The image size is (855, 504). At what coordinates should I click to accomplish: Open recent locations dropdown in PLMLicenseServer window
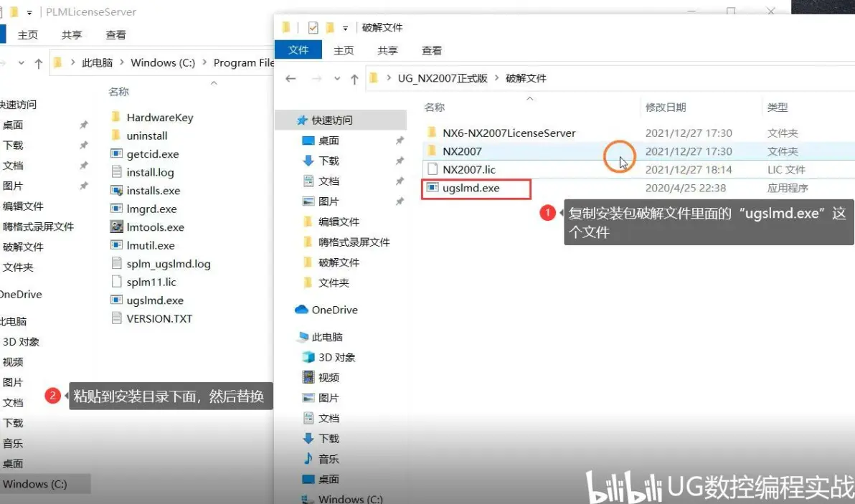[21, 63]
